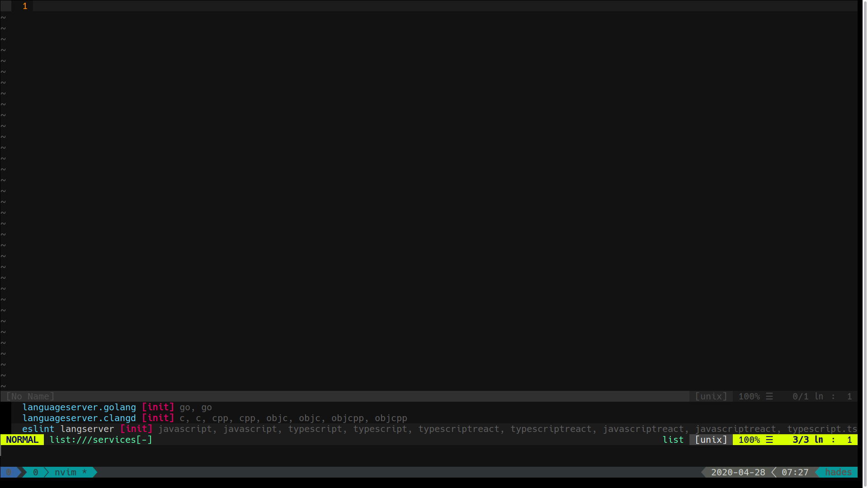Expand the eslint langserver service entry
This screenshot has height=488, width=868.
[68, 429]
